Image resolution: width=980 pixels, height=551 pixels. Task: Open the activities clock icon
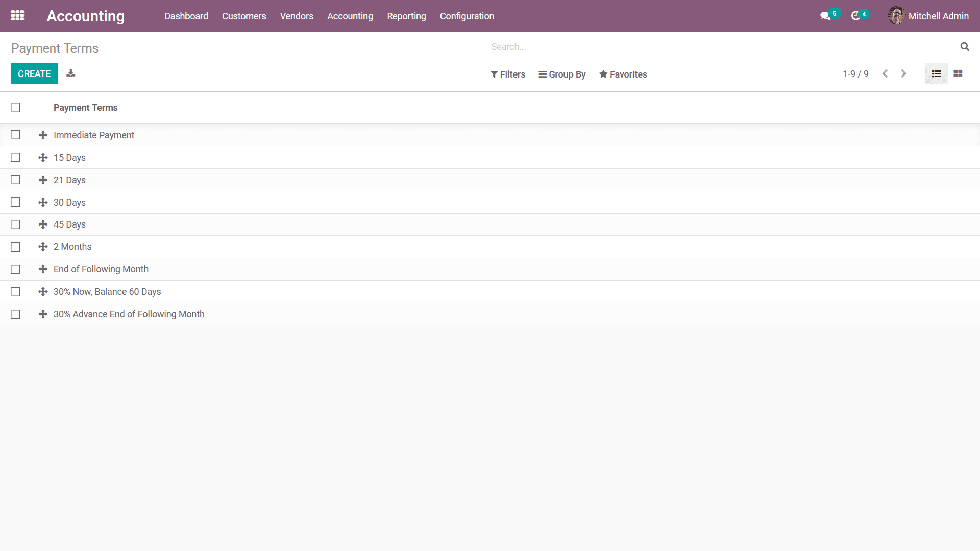click(856, 16)
